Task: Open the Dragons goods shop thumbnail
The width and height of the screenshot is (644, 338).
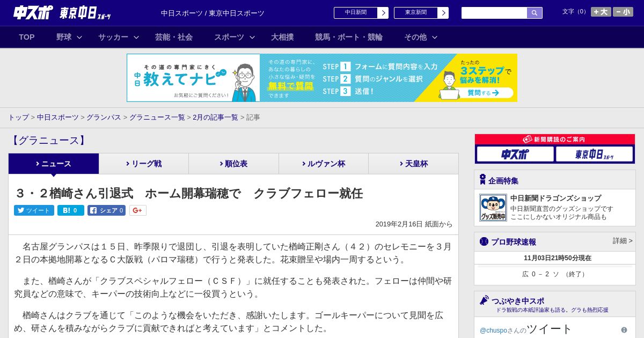Action: pyautogui.click(x=493, y=208)
